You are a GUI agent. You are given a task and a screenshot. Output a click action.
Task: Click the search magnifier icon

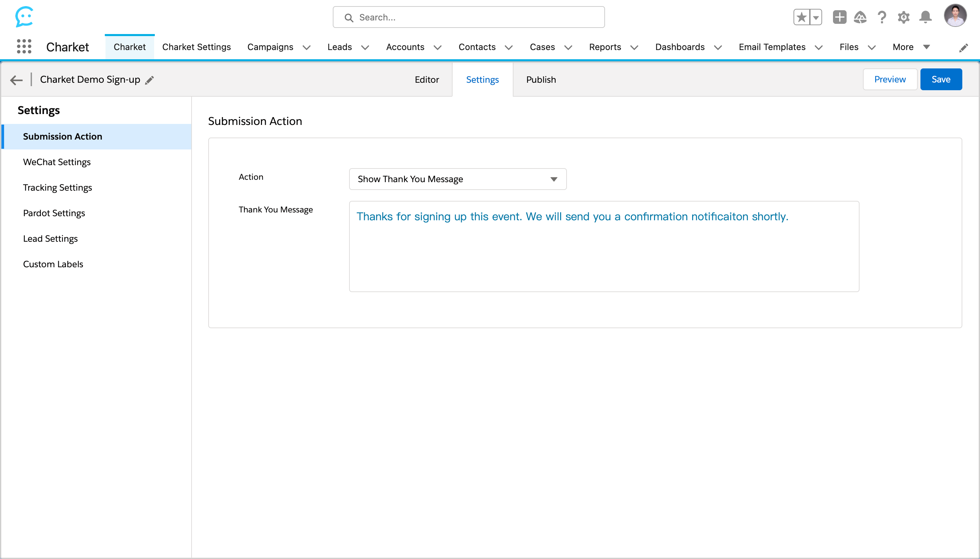point(348,18)
